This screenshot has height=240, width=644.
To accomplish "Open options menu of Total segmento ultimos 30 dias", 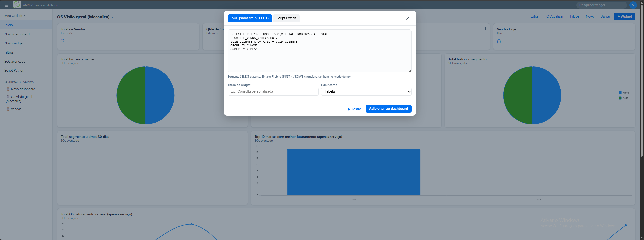I will click(243, 136).
